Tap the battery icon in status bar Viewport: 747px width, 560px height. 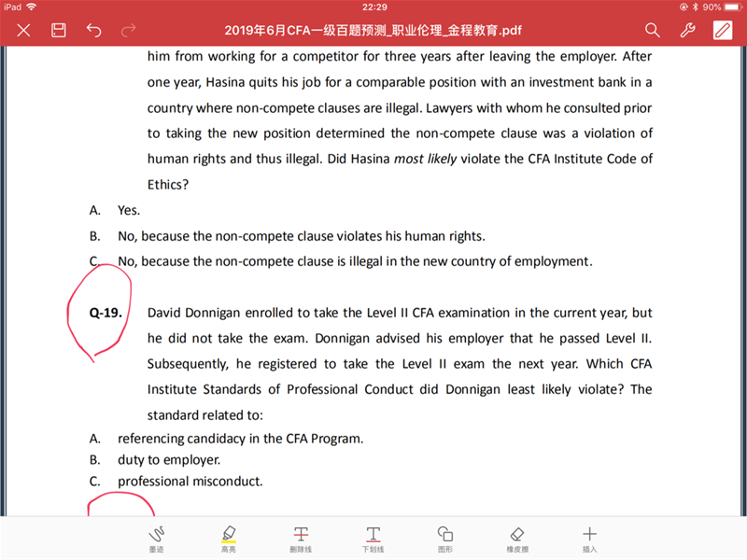pos(733,7)
